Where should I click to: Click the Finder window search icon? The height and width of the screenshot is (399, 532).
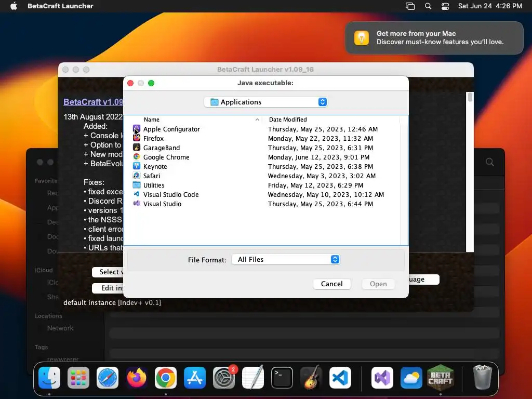[x=489, y=162]
